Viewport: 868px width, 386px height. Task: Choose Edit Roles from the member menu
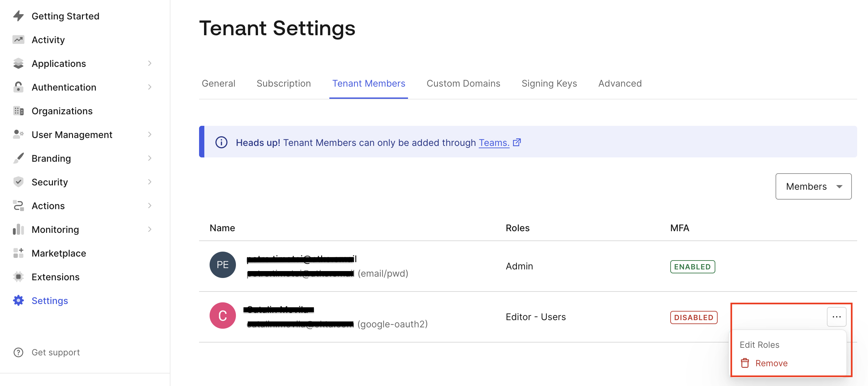pyautogui.click(x=759, y=345)
